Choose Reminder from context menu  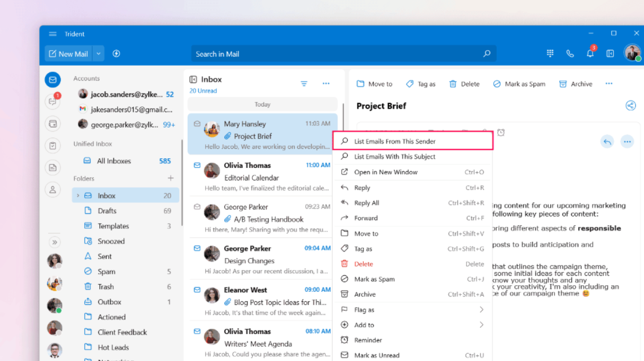412,340
